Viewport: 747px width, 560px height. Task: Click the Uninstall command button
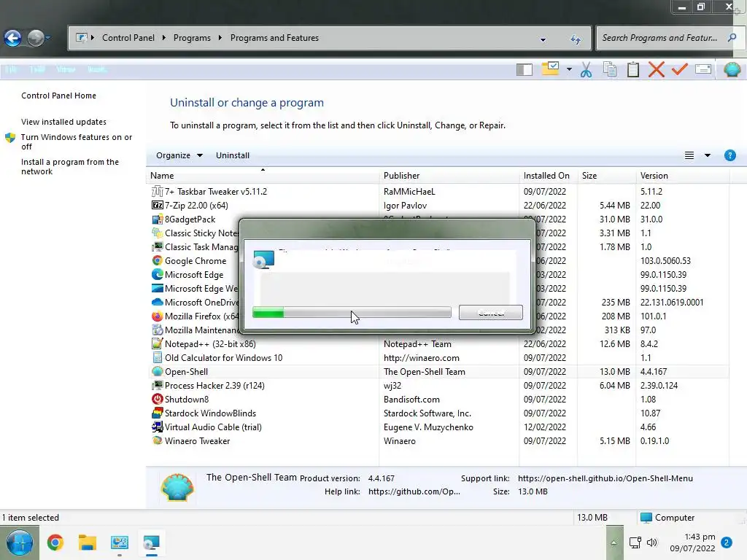click(233, 155)
